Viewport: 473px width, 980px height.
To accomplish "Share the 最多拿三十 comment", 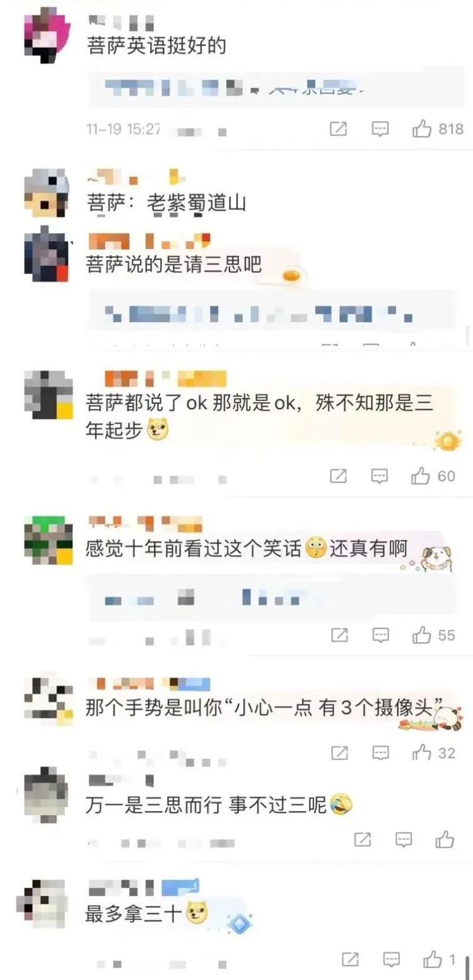I will point(350,959).
